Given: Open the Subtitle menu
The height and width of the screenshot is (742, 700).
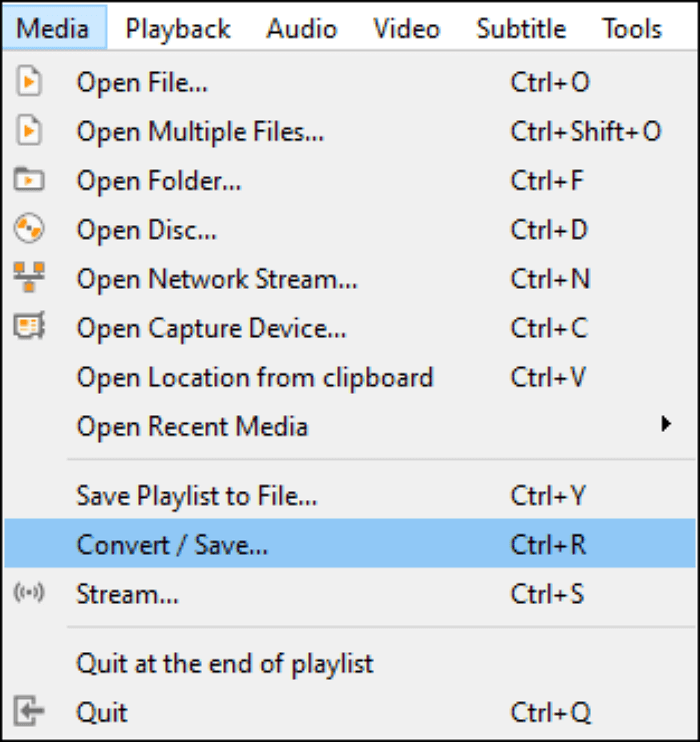Looking at the screenshot, I should coord(519,29).
